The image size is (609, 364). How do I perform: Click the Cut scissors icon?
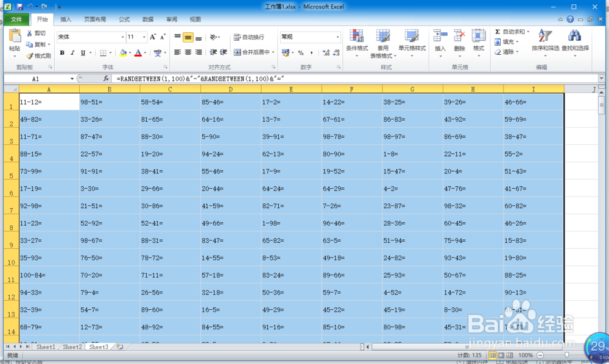click(29, 33)
